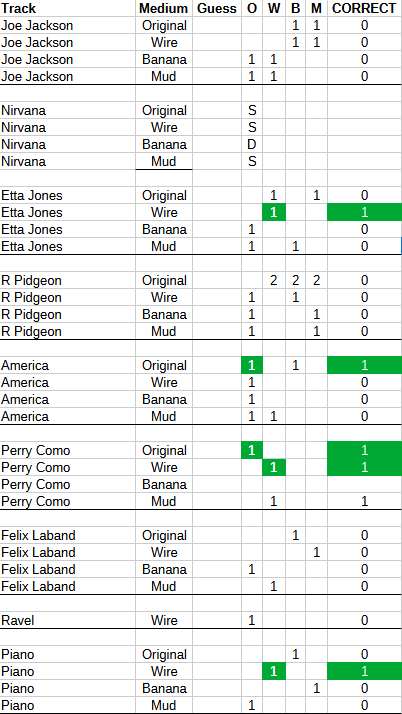
Task: Select the empty Guess cell for Piano Mud
Action: [x=217, y=705]
